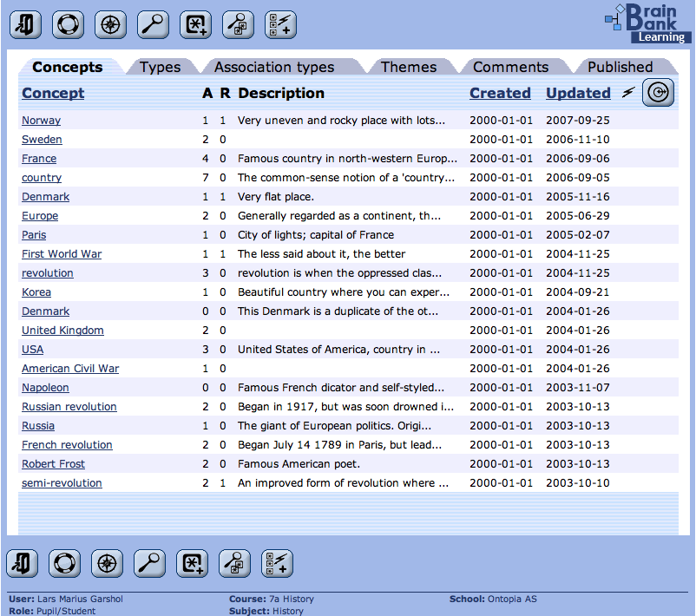The width and height of the screenshot is (696, 616).
Task: Open the First World War link
Action: point(62,254)
